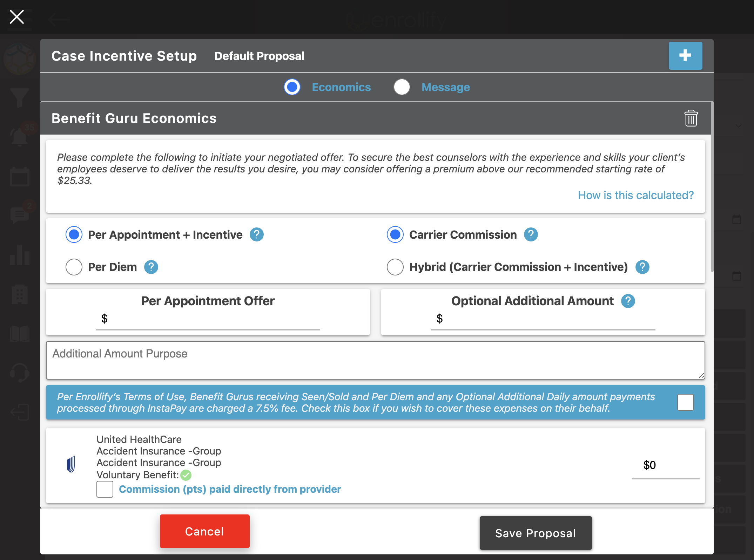This screenshot has height=560, width=754.
Task: Check the box to cover InstaPay fees
Action: click(x=686, y=402)
